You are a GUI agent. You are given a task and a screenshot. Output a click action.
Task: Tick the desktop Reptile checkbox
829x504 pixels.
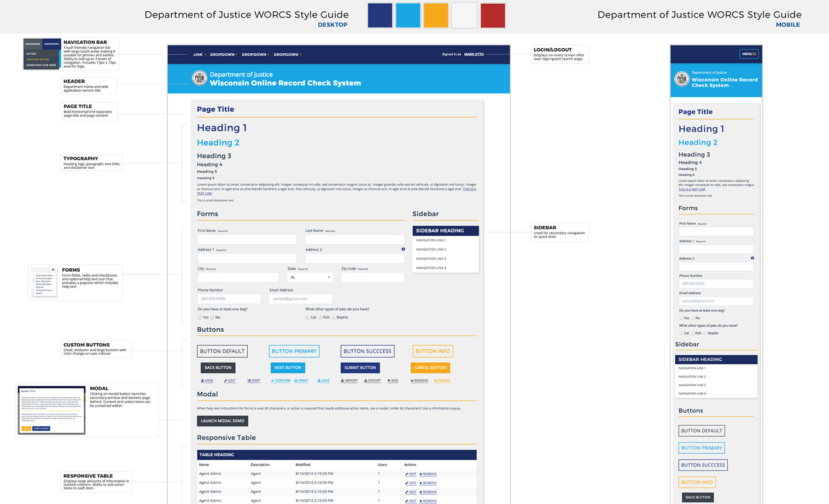[x=333, y=318]
